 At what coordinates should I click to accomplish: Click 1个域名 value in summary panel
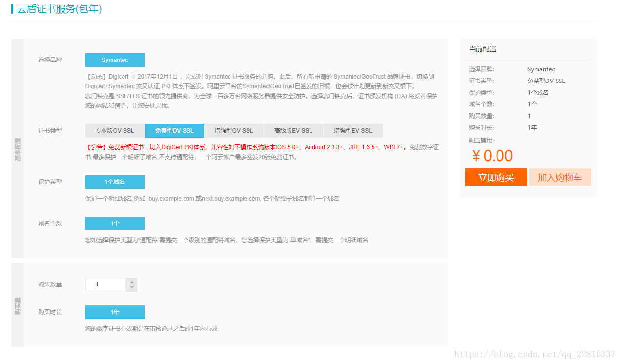click(538, 93)
